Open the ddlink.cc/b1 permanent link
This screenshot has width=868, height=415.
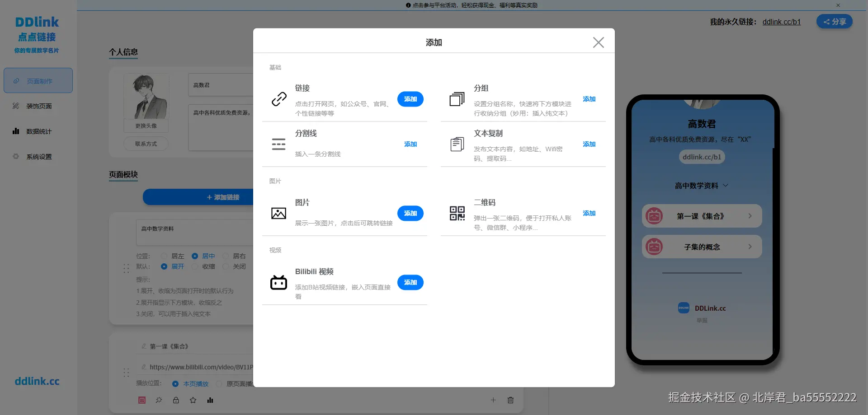pos(781,22)
